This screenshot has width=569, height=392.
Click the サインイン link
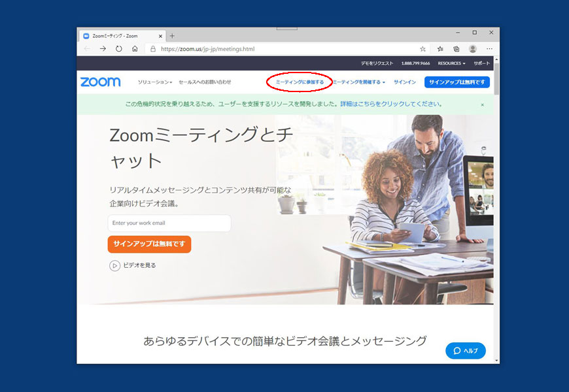click(x=405, y=82)
